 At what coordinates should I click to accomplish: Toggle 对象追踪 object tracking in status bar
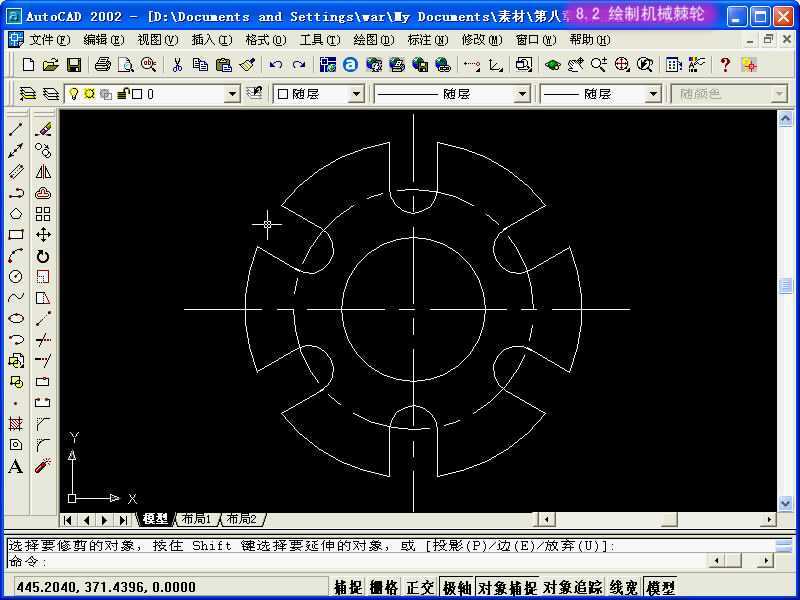[572, 587]
